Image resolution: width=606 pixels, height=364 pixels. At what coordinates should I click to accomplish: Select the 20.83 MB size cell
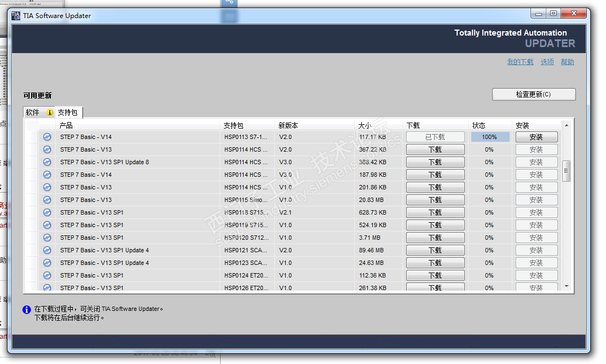coord(371,200)
